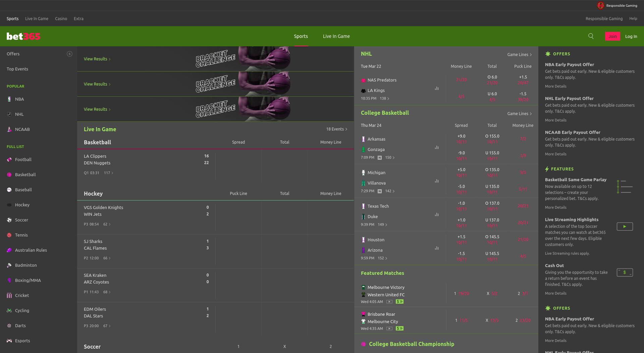Image resolution: width=644 pixels, height=353 pixels.
Task: Select Over 6.0 total for the NHL game
Action: [x=492, y=80]
